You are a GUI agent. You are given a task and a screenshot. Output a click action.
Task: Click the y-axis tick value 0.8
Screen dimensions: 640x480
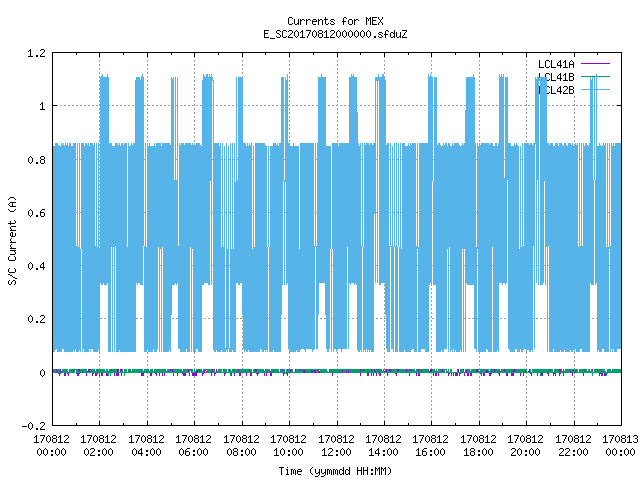36,160
